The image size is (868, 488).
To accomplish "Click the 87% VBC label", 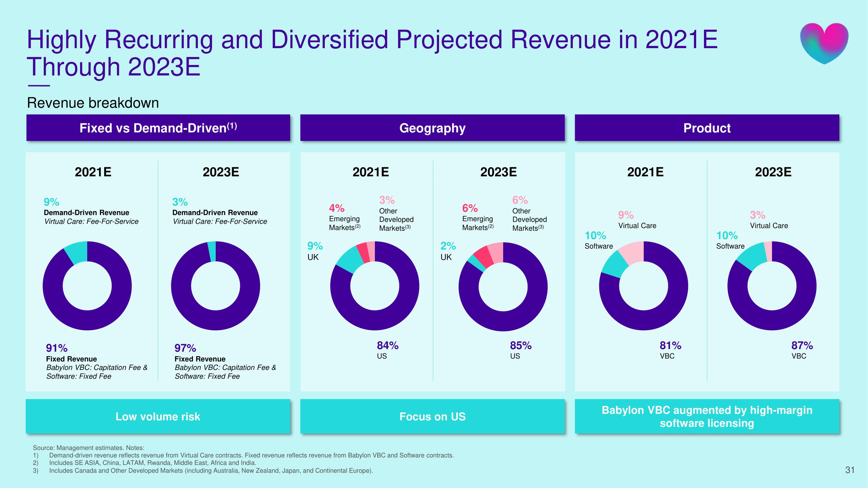I will [802, 350].
